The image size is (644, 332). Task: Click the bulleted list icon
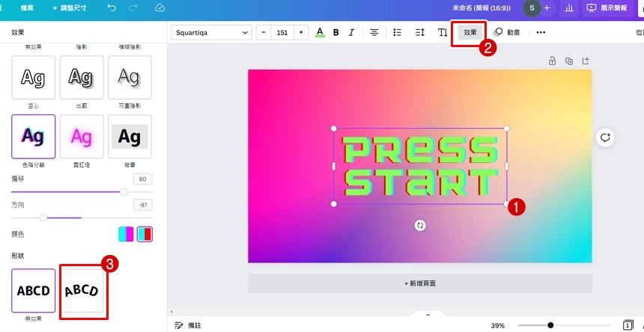[397, 32]
